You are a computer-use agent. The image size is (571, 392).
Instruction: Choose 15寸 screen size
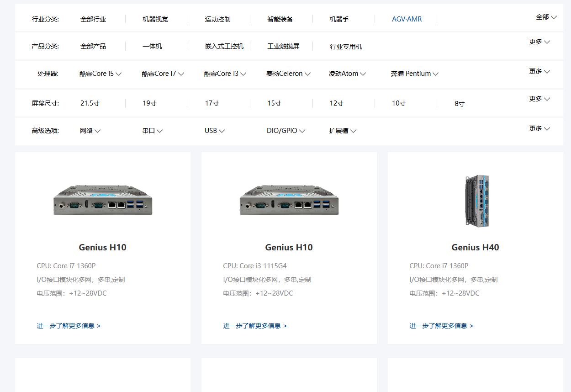pyautogui.click(x=274, y=103)
